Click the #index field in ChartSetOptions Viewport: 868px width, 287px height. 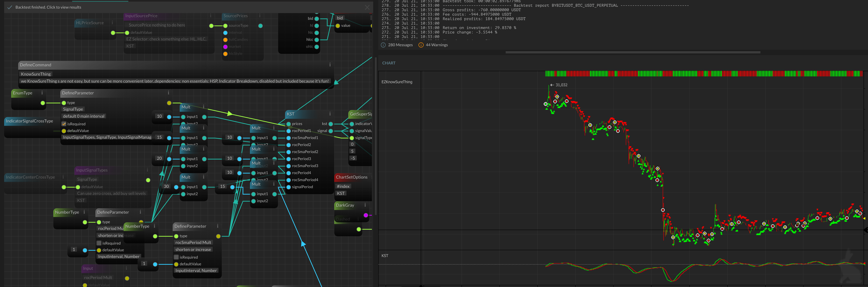click(x=343, y=186)
